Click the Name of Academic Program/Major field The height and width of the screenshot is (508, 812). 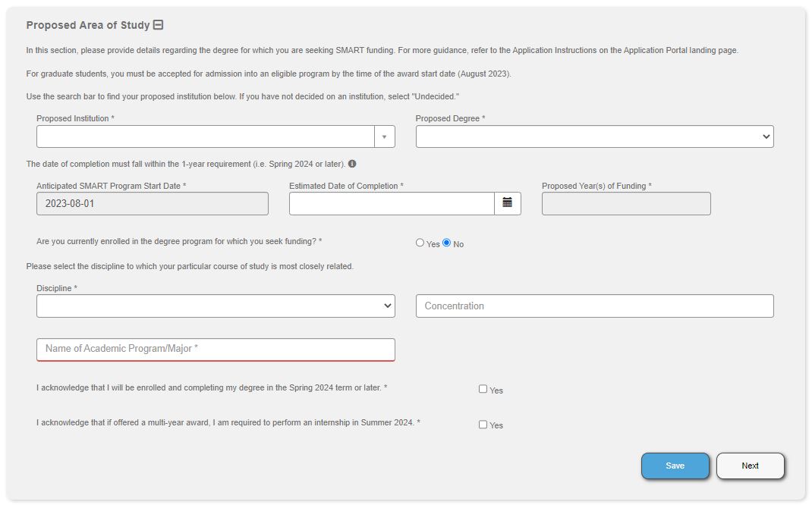216,349
